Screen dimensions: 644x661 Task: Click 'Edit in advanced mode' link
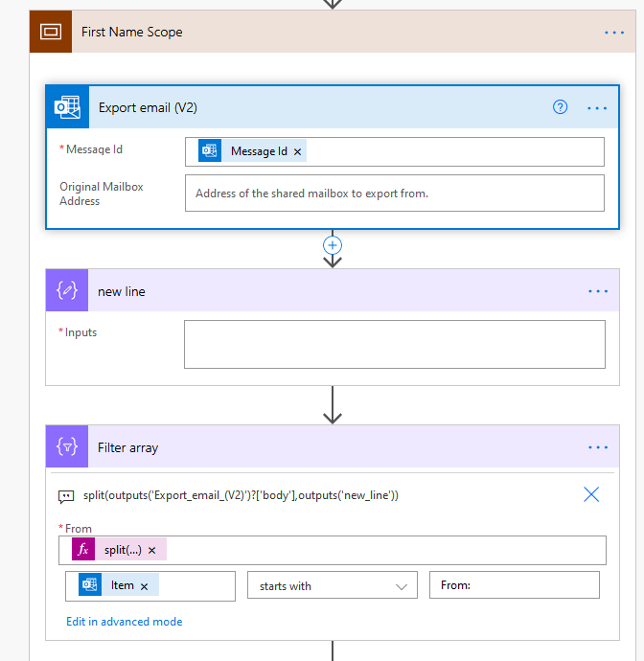(x=124, y=622)
